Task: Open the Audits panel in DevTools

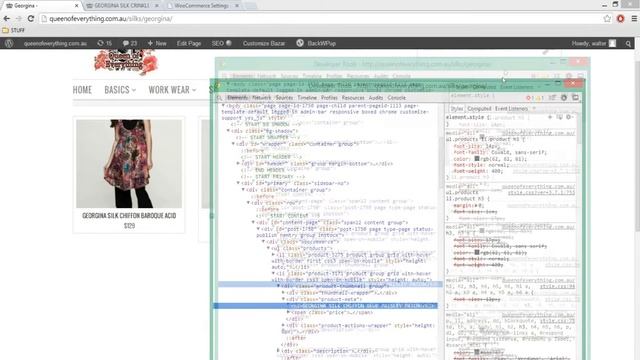Action: point(376,98)
